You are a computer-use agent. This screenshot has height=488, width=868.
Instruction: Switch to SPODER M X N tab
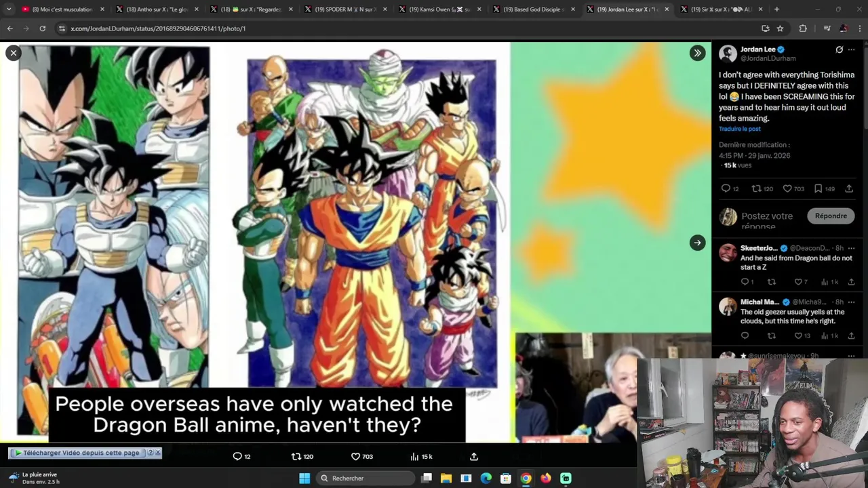(x=346, y=9)
